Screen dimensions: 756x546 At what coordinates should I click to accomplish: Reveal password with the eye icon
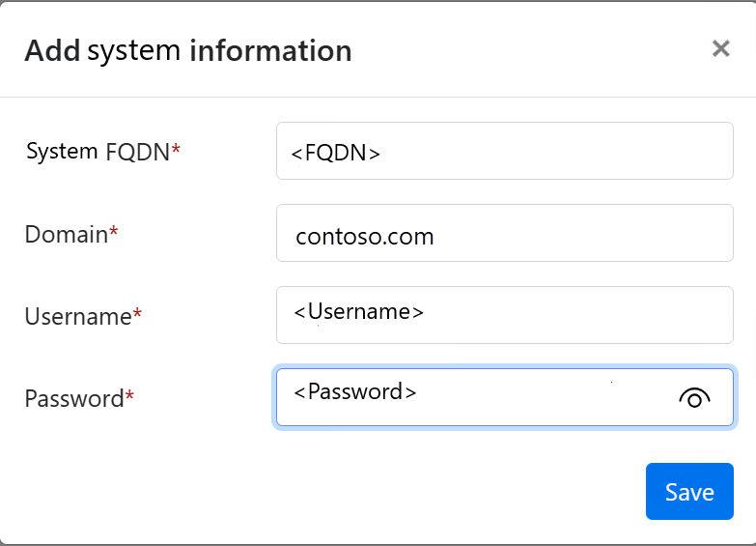tap(694, 397)
